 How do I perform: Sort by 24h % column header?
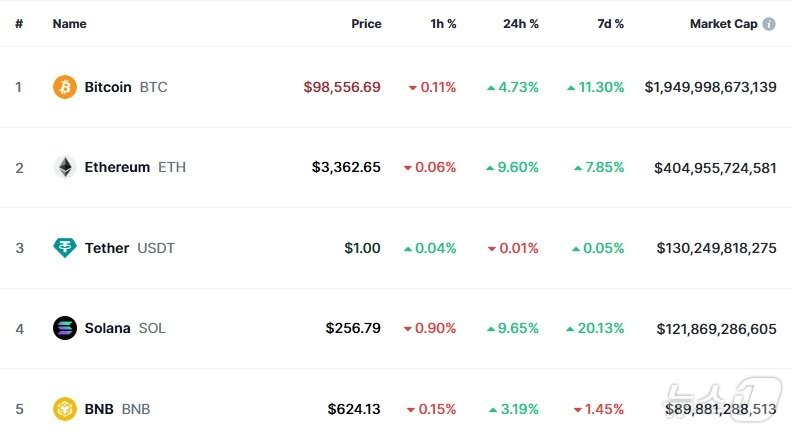coord(520,24)
